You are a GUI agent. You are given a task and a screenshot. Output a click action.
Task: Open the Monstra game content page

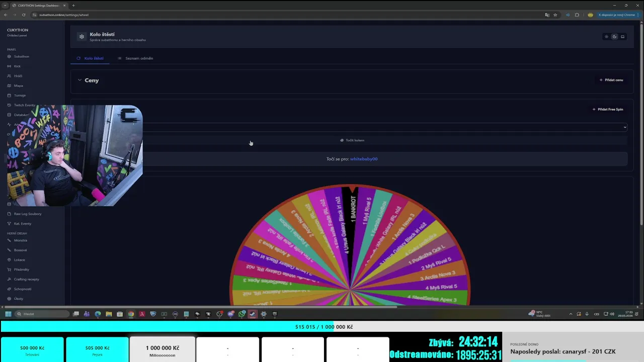tap(20, 240)
